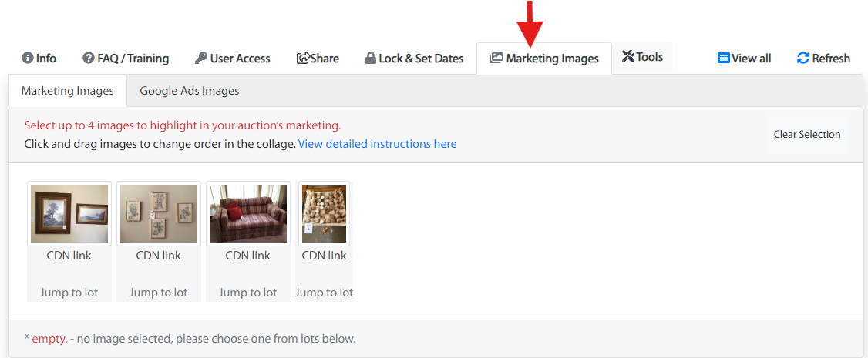Viewport: 868px width, 358px height.
Task: Click the Marketing Images picture icon
Action: click(x=496, y=58)
